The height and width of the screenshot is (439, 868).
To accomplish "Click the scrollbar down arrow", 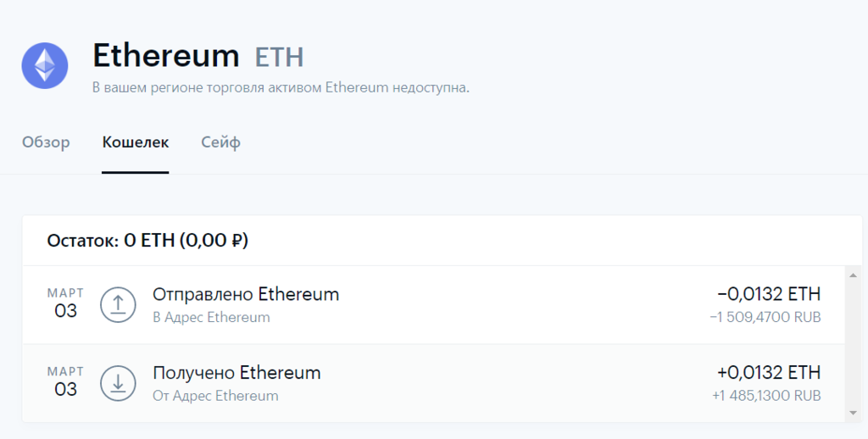I will [853, 413].
